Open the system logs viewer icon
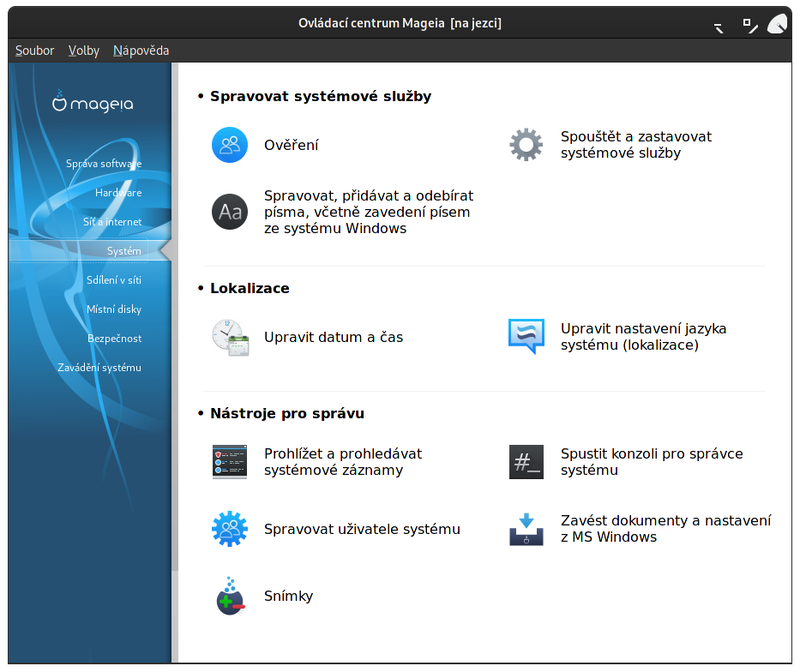800x672 pixels. 229,462
